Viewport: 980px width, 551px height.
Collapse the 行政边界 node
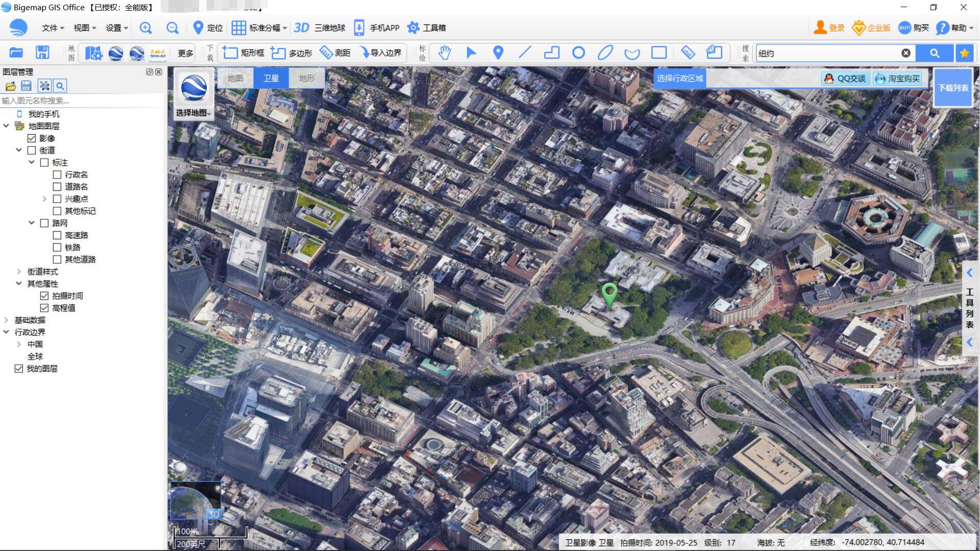coord(6,332)
